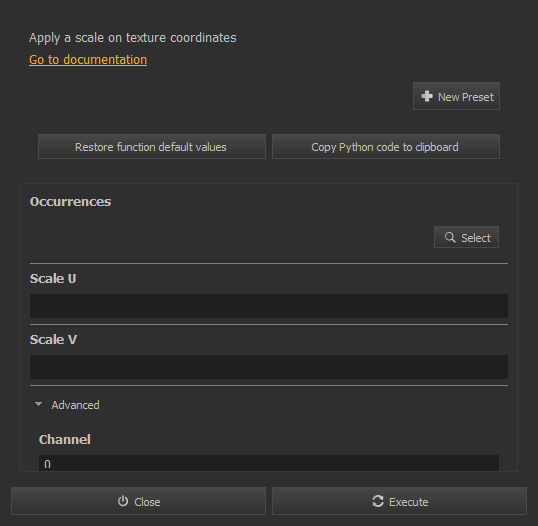Click the Advanced section label
Image resolution: width=538 pixels, height=526 pixels.
(x=75, y=405)
